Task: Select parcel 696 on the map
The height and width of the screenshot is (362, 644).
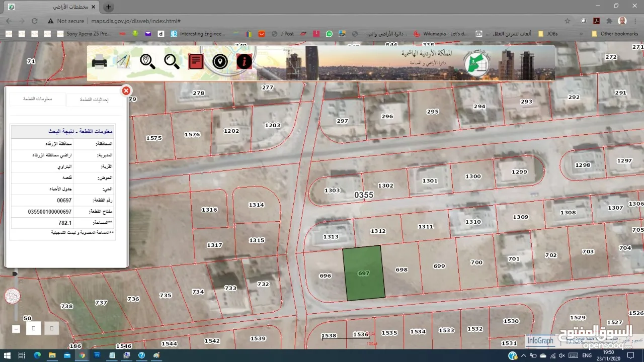Action: point(325,276)
